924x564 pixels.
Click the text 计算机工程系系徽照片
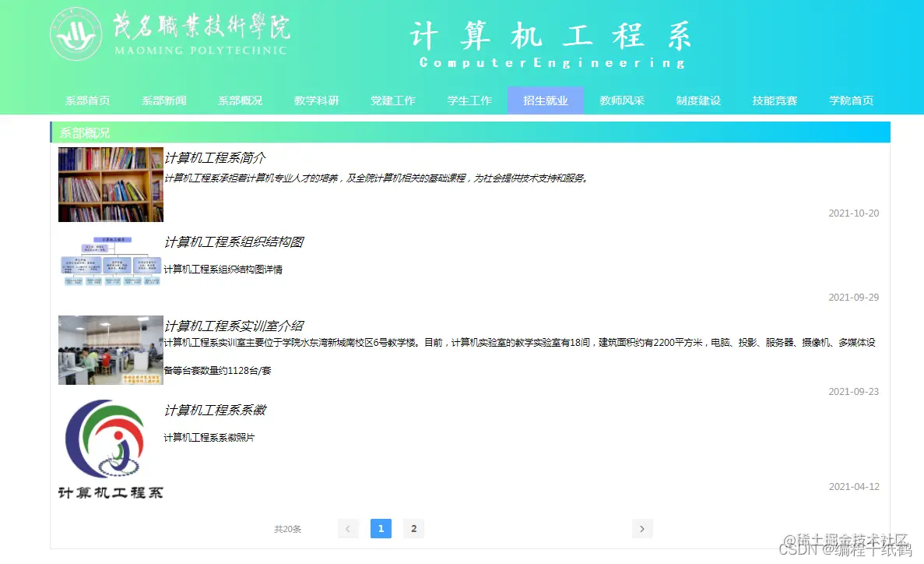tap(209, 438)
